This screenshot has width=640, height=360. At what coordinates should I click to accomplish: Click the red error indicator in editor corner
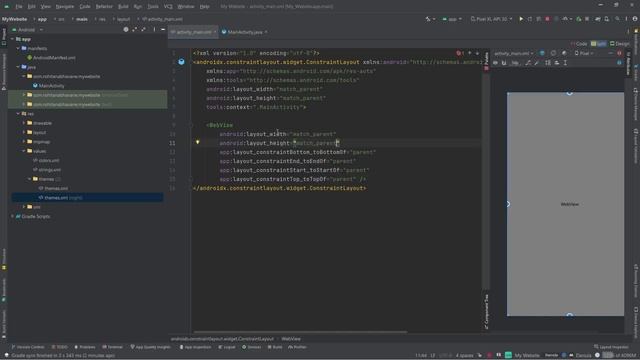tap(460, 53)
